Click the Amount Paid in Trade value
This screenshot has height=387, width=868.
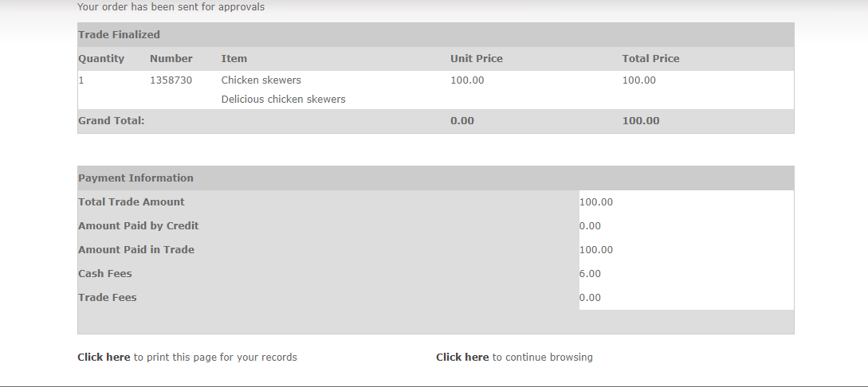point(595,250)
